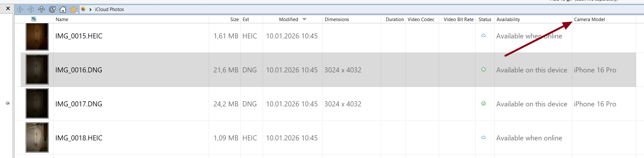
Task: Go to the Home folder
Action: click(63, 9)
